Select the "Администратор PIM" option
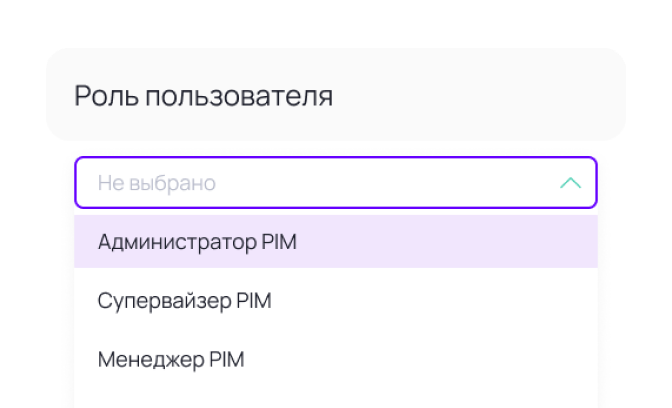The width and height of the screenshot is (672, 408). pos(197,242)
